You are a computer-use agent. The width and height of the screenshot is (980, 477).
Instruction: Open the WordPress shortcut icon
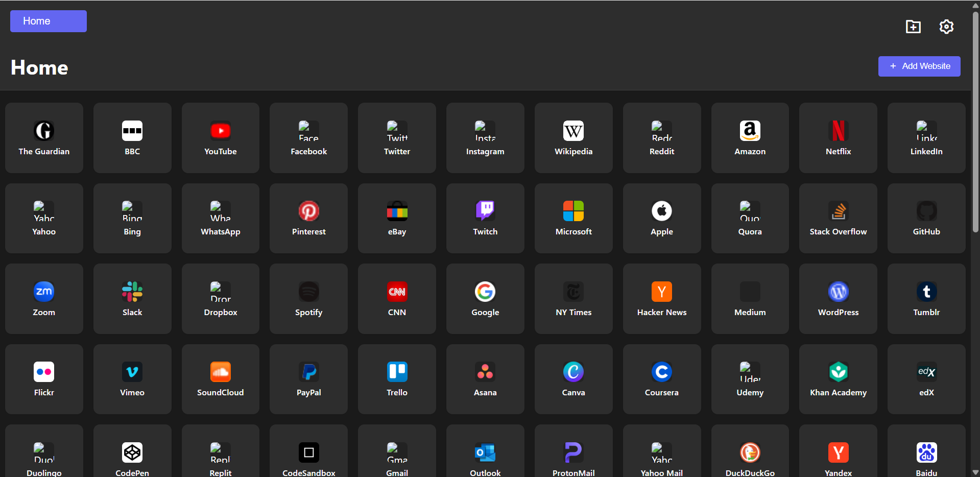tap(838, 299)
